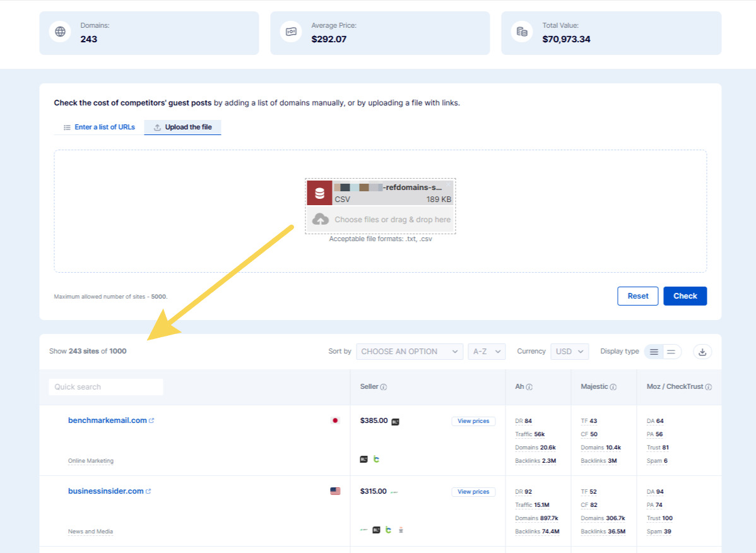Image resolution: width=756 pixels, height=553 pixels.
Task: Click the Average Price icon
Action: [290, 30]
